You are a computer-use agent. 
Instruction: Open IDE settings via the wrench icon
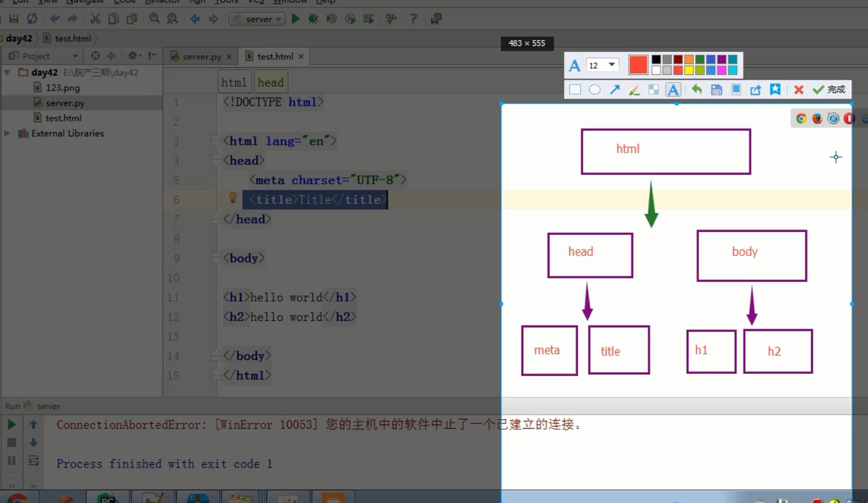(x=391, y=19)
